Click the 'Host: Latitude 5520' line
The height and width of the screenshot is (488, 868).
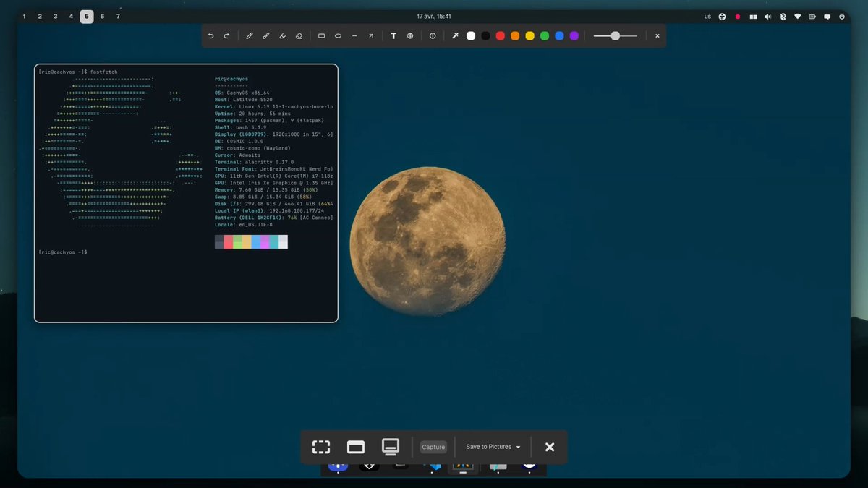pyautogui.click(x=244, y=99)
